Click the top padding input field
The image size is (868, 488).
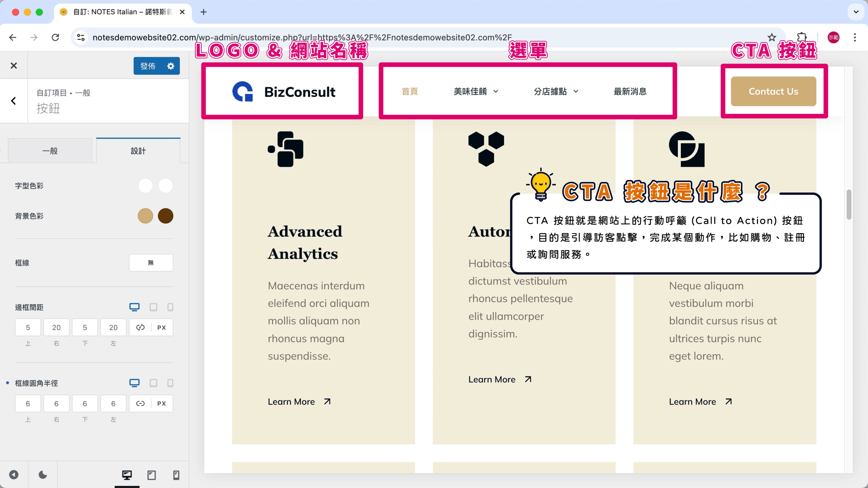point(28,327)
